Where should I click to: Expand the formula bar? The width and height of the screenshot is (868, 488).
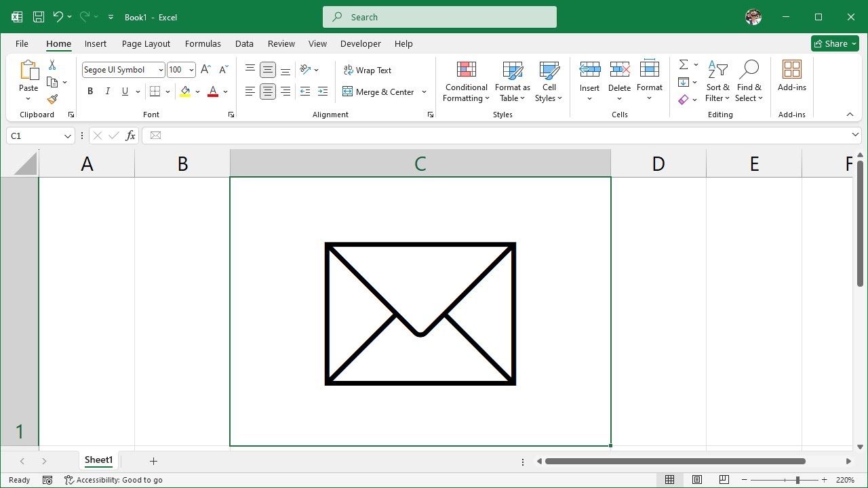(855, 136)
